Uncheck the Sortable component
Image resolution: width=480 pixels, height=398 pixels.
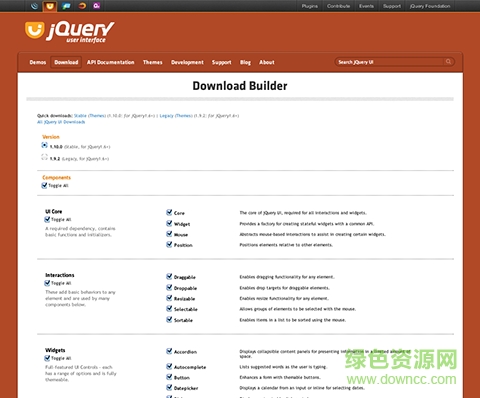click(169, 320)
